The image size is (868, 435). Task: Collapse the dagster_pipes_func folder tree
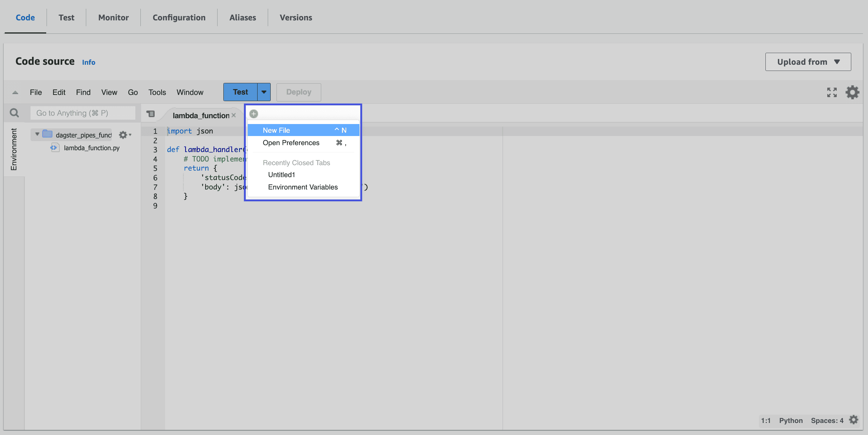[36, 134]
